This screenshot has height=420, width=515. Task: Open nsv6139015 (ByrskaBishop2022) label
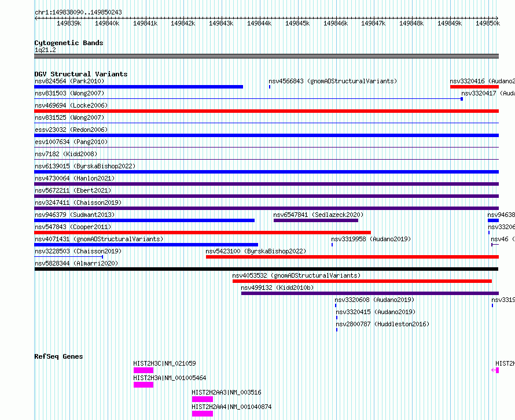coord(85,166)
